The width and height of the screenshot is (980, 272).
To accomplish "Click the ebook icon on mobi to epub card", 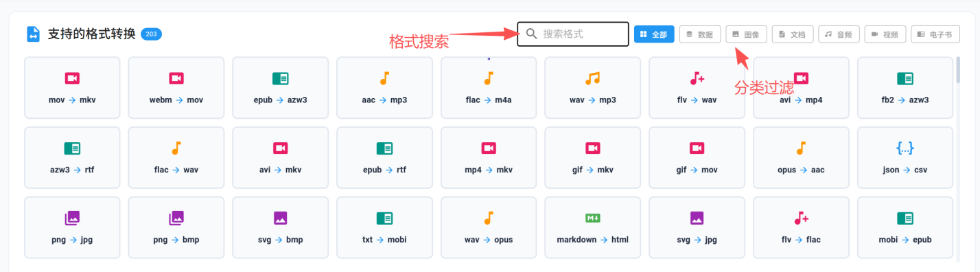I will coord(905,218).
